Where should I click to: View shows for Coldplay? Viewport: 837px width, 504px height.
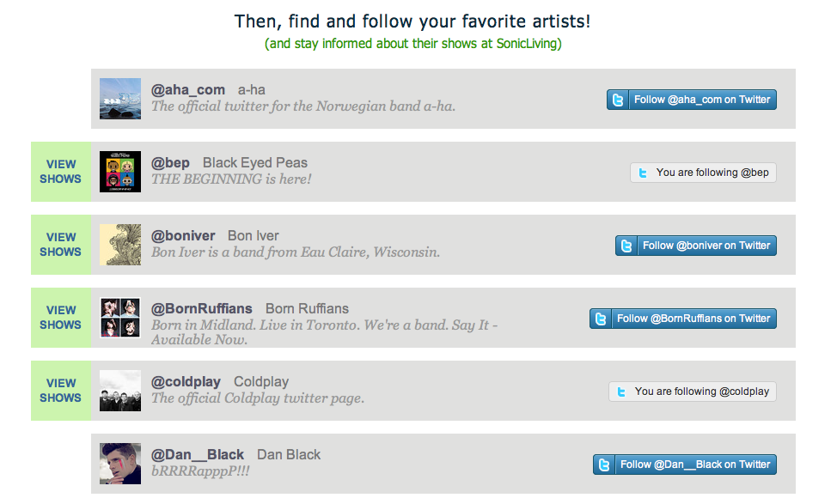(60, 391)
